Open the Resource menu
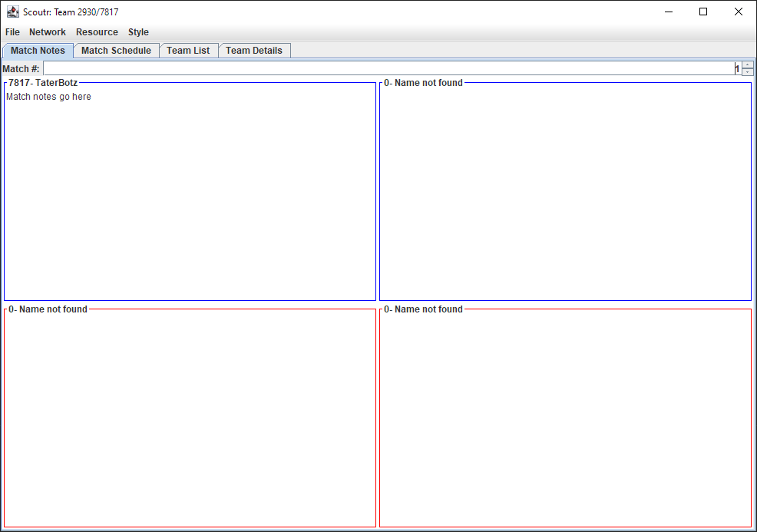This screenshot has height=532, width=757. click(x=97, y=32)
